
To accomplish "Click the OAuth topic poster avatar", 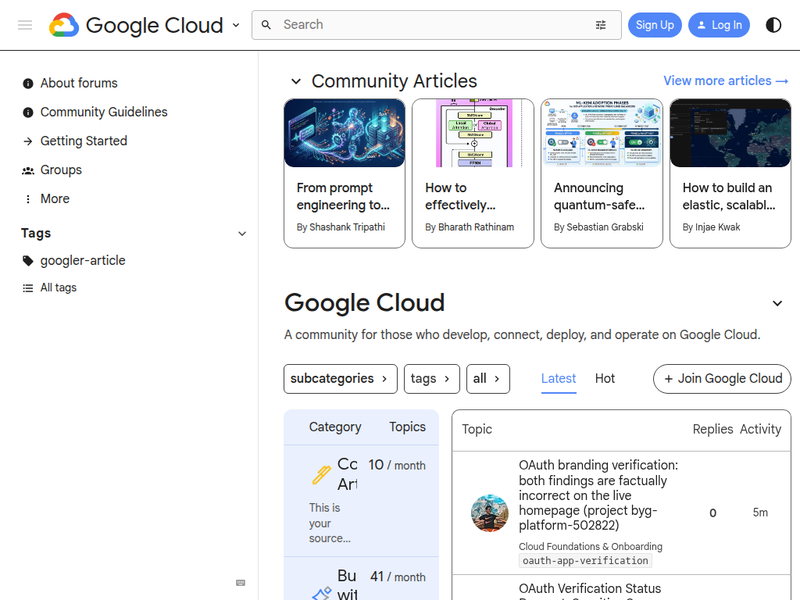I will 489,513.
